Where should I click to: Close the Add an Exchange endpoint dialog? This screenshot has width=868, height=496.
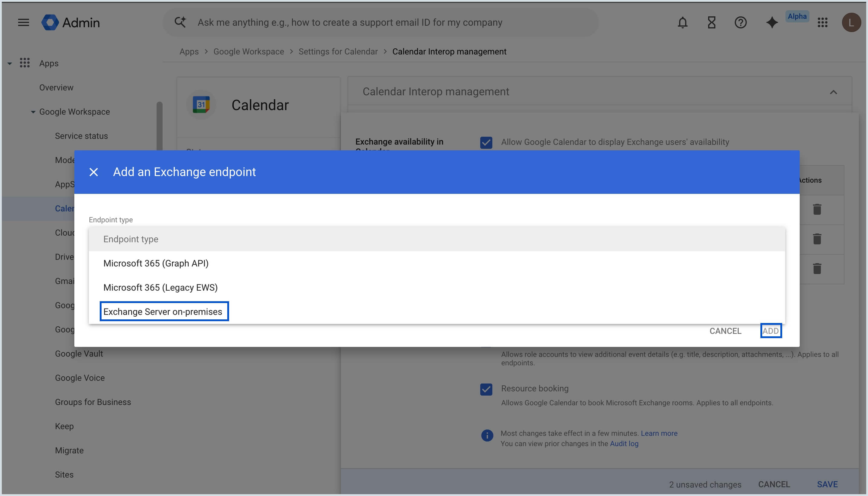point(94,172)
